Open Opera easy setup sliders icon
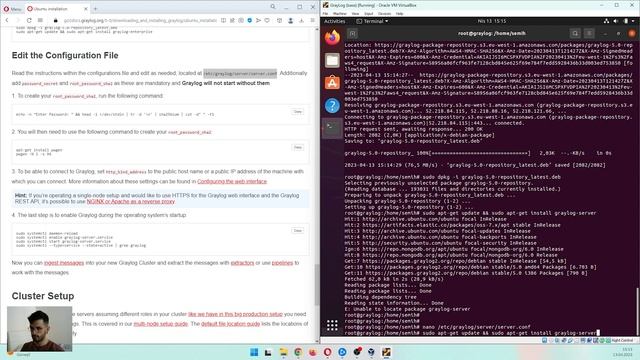The height and width of the screenshot is (360, 640). (313, 20)
